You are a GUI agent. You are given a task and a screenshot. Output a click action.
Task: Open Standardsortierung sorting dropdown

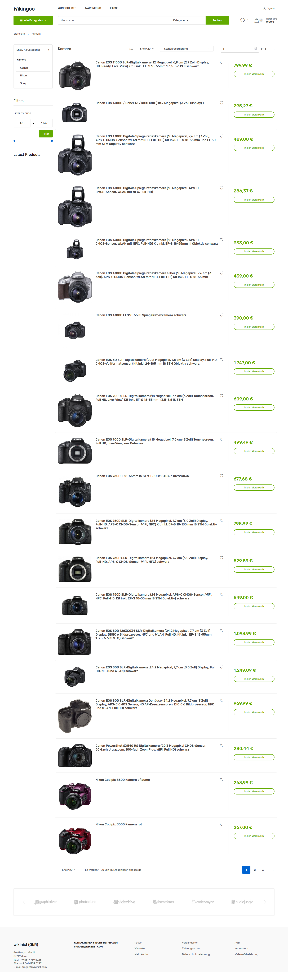187,49
